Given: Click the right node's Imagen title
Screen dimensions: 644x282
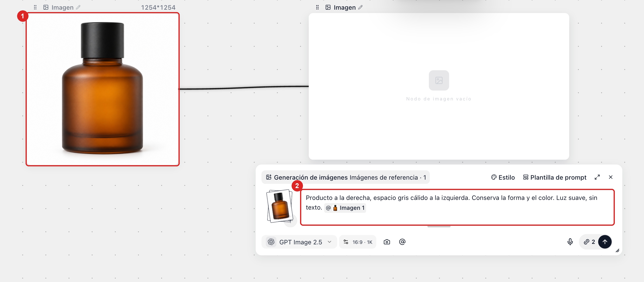Looking at the screenshot, I should point(344,7).
